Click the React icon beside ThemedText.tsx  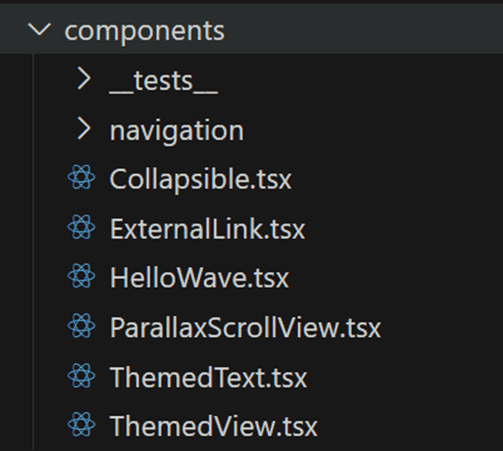pyautogui.click(x=81, y=376)
